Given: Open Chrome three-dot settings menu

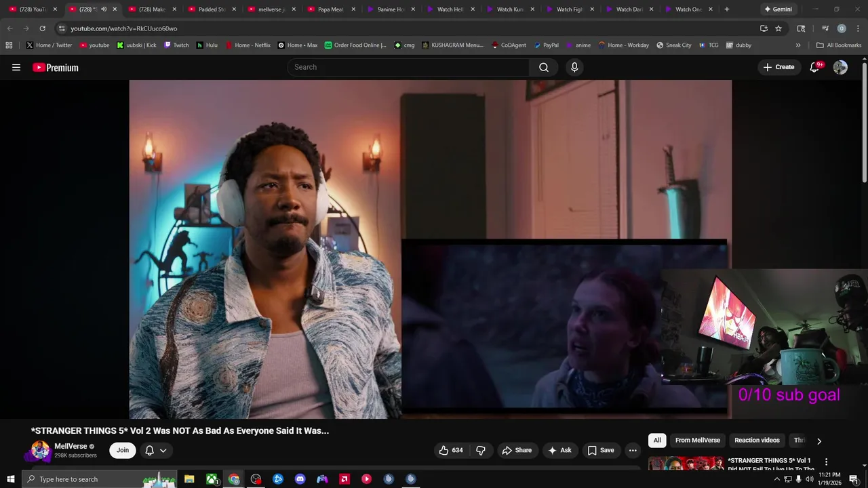Looking at the screenshot, I should pyautogui.click(x=857, y=28).
